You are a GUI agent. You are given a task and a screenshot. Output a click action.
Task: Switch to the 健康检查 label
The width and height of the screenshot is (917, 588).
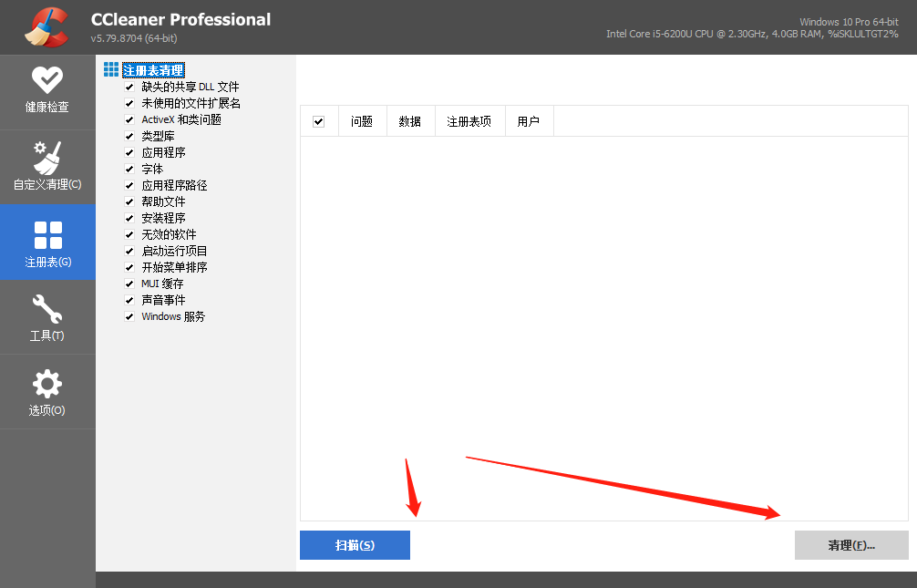pos(47,107)
